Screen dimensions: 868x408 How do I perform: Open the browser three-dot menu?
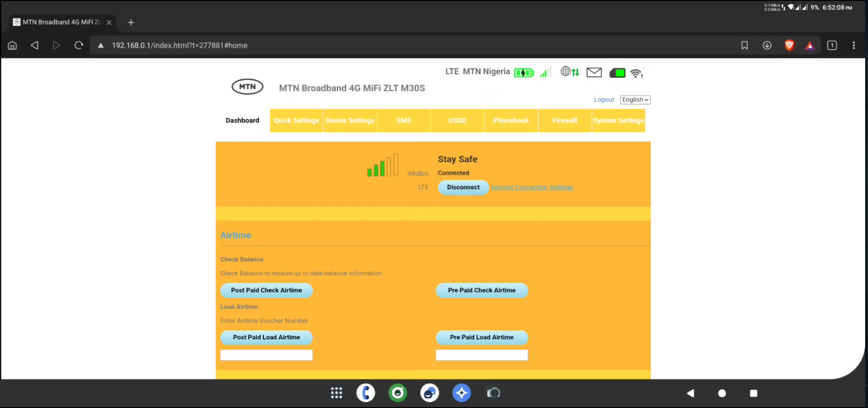tap(854, 45)
